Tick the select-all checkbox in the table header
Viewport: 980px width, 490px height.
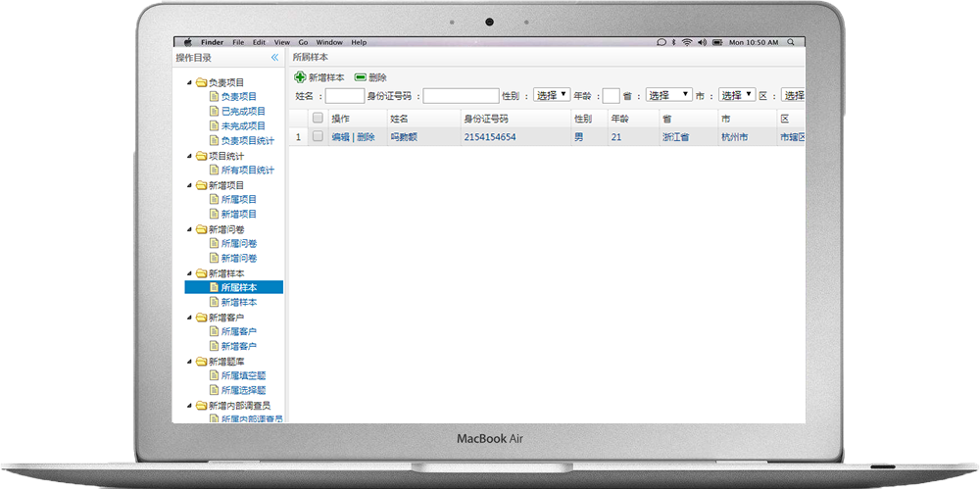pos(318,118)
